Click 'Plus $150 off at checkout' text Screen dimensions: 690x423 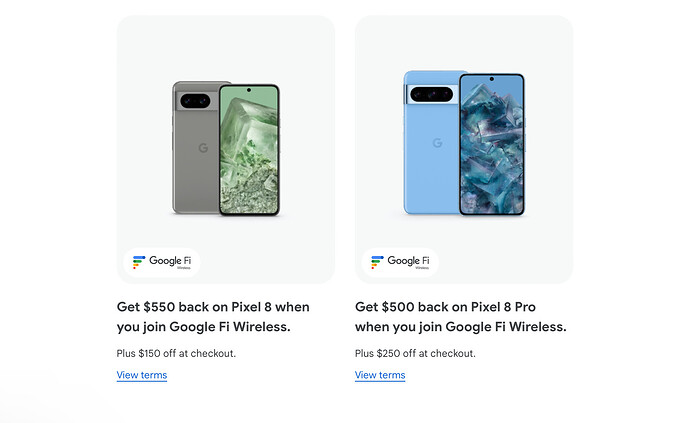point(176,353)
